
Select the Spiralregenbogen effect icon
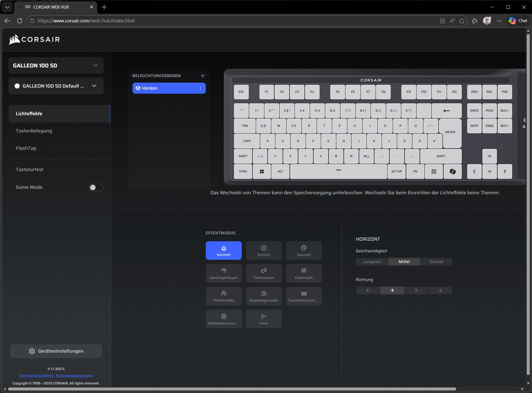point(224,271)
